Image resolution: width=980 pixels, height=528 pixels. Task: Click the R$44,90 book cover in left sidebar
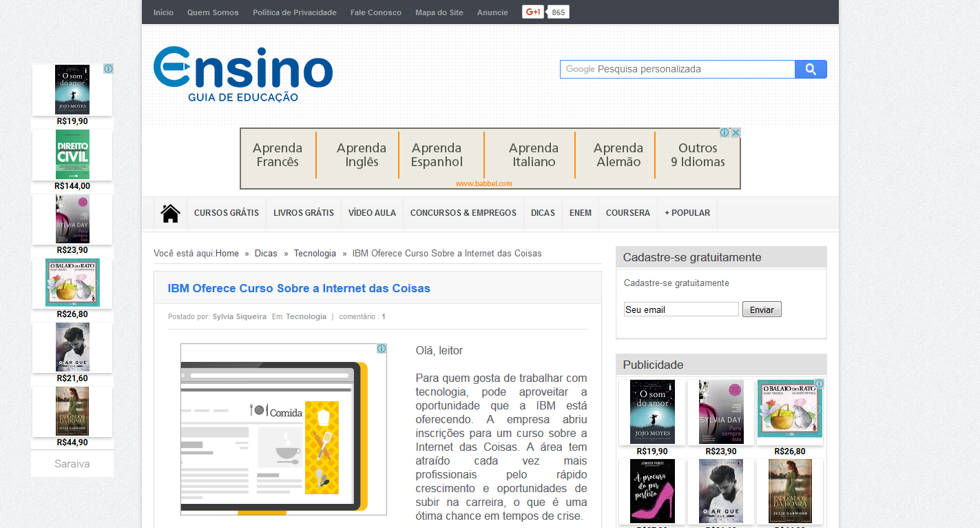coord(72,412)
